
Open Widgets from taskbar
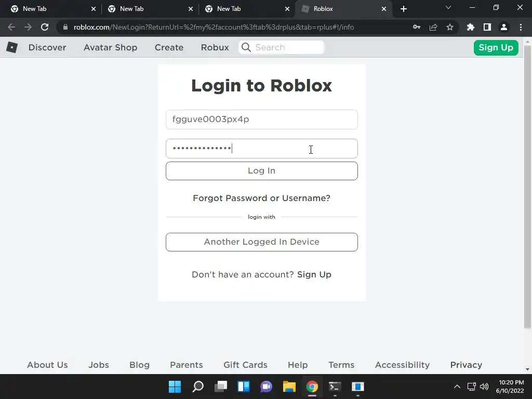[244, 387]
